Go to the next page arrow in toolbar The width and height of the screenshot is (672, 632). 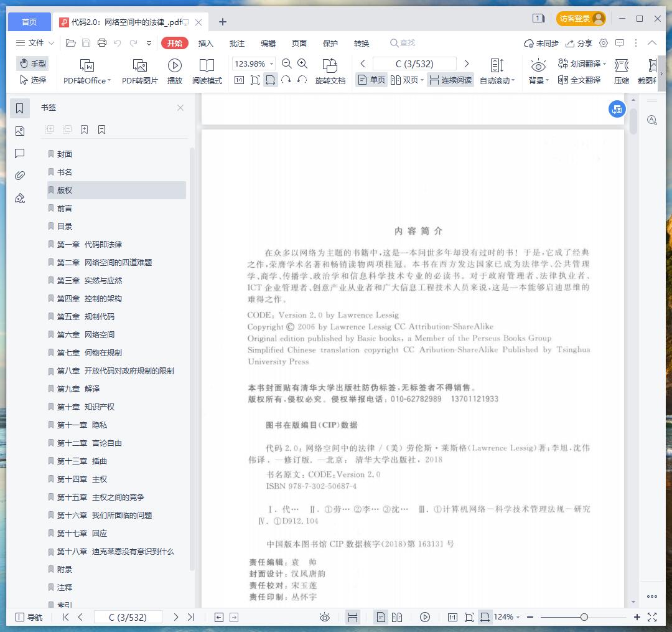pyautogui.click(x=467, y=64)
